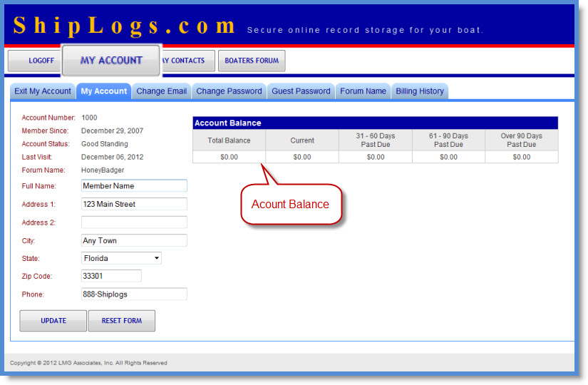Click the LOGOFF button
Screen dimensions: 588x385
click(34, 61)
